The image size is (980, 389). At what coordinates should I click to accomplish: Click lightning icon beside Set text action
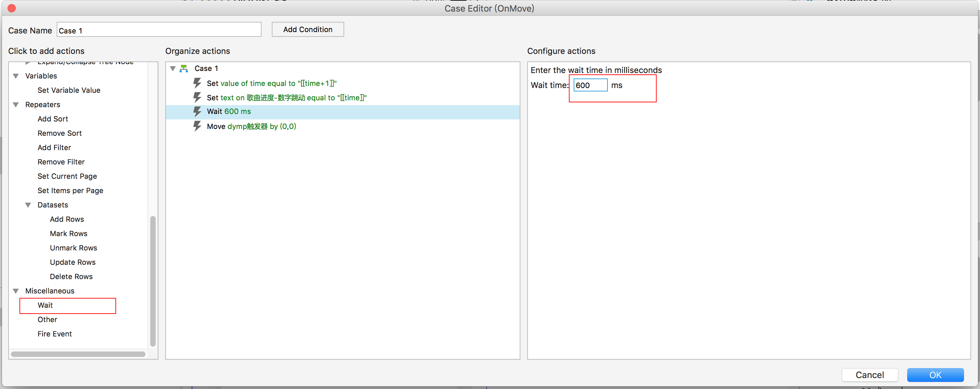(197, 97)
